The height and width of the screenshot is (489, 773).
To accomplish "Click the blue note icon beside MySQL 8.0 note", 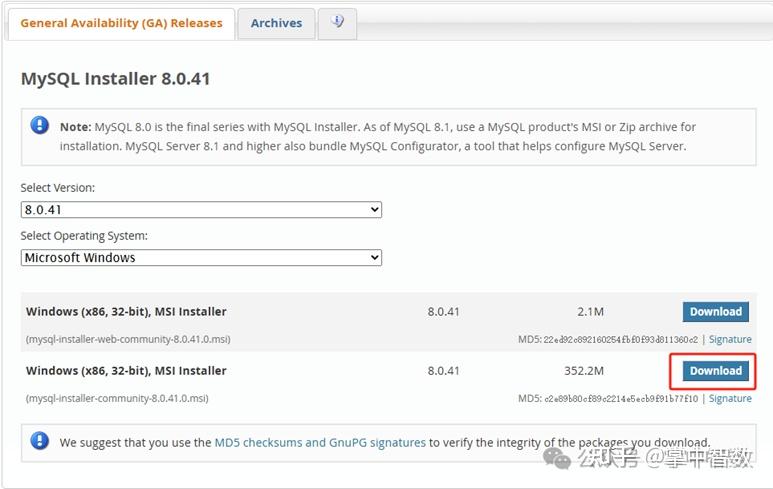I will pos(39,125).
